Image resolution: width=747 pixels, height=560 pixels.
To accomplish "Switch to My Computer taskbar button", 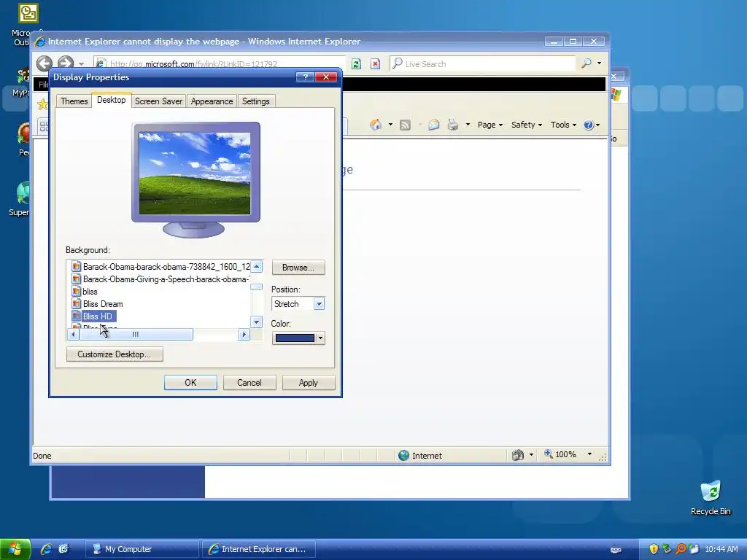I will (142, 549).
